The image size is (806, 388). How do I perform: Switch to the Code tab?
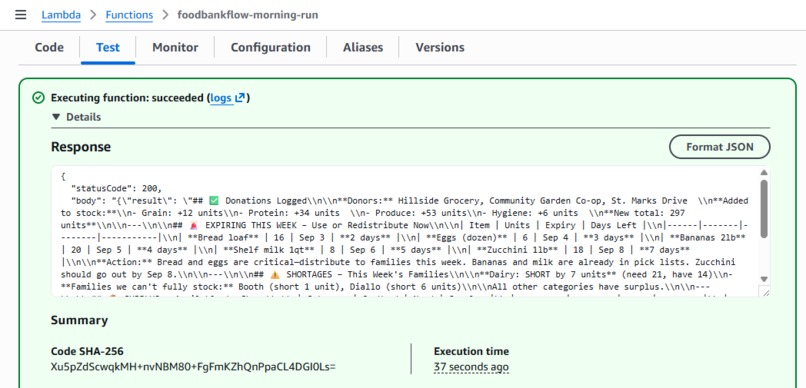tap(49, 47)
